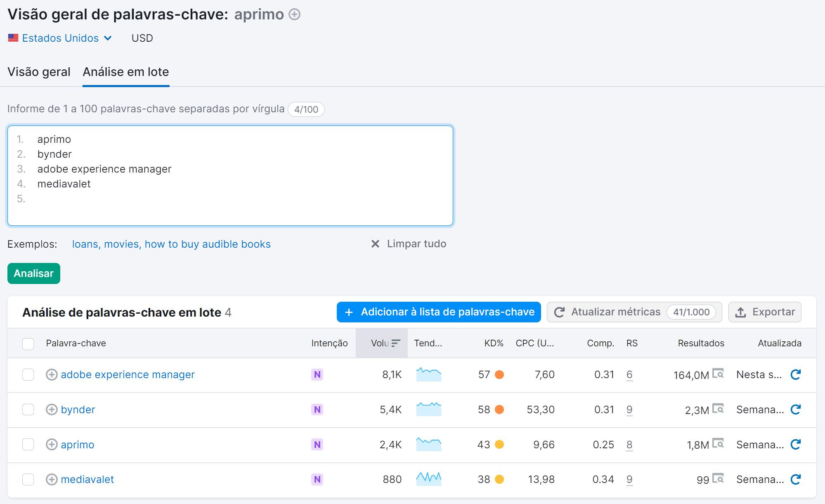Switch to the Análise em lote tab
Viewport: 825px width, 504px height.
click(x=125, y=72)
